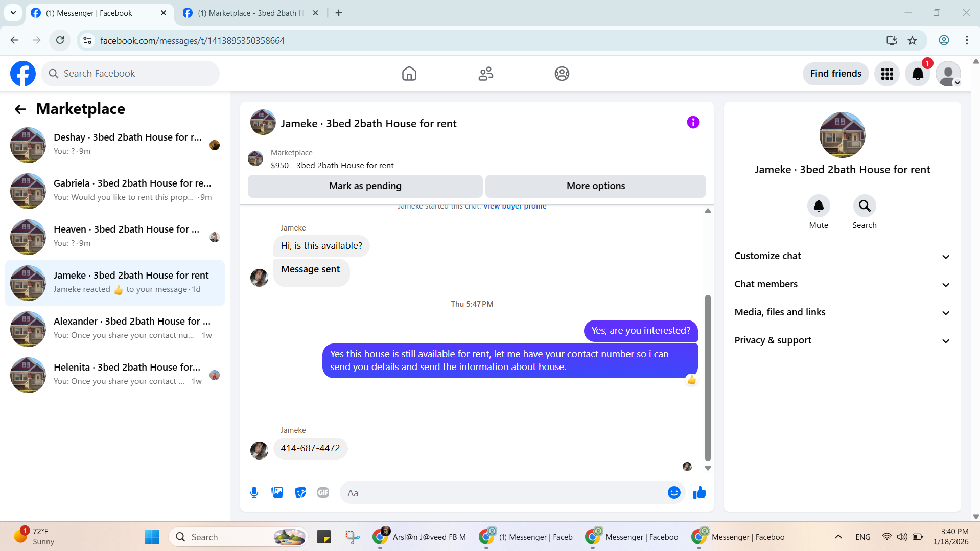Open volume control in system tray
The height and width of the screenshot is (551, 980).
point(902,537)
